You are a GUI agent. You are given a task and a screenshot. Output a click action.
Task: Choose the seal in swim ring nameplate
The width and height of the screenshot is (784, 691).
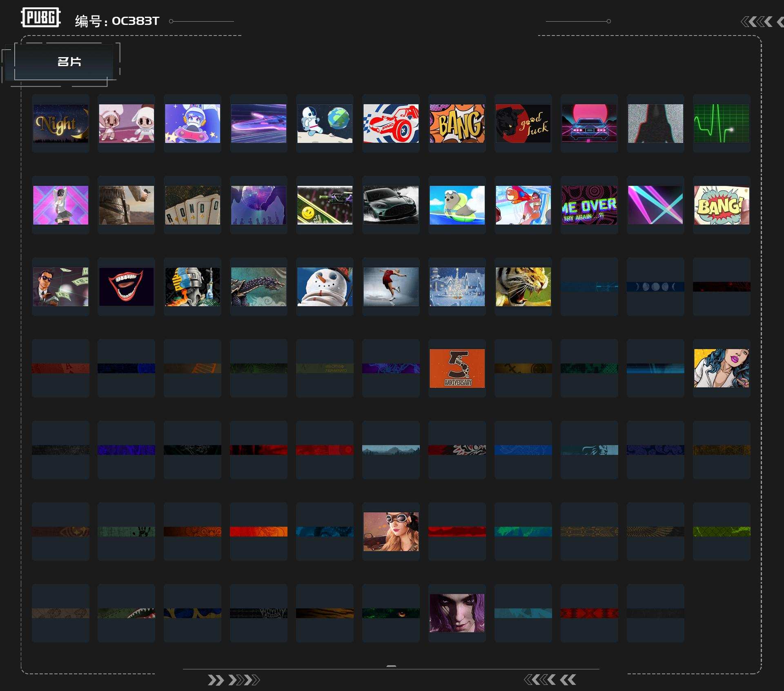(x=457, y=205)
